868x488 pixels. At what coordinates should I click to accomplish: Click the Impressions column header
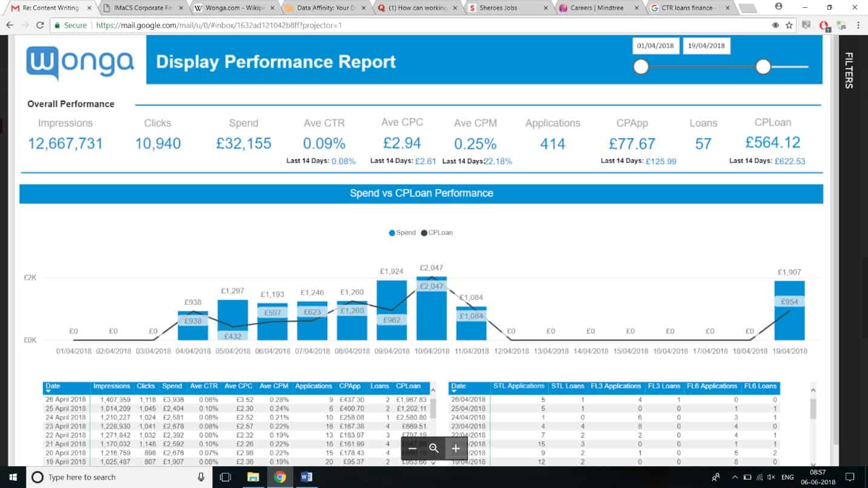[x=112, y=386]
